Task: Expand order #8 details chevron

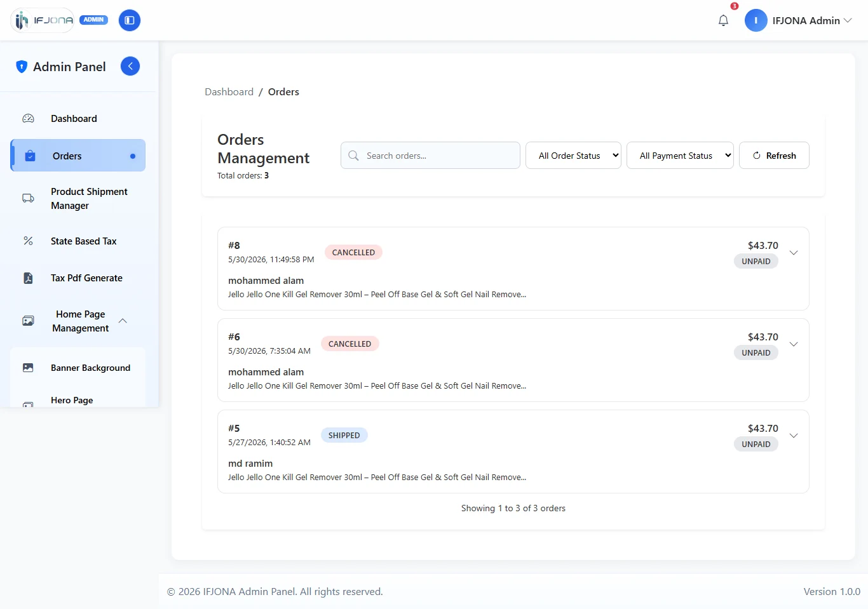Action: (794, 253)
